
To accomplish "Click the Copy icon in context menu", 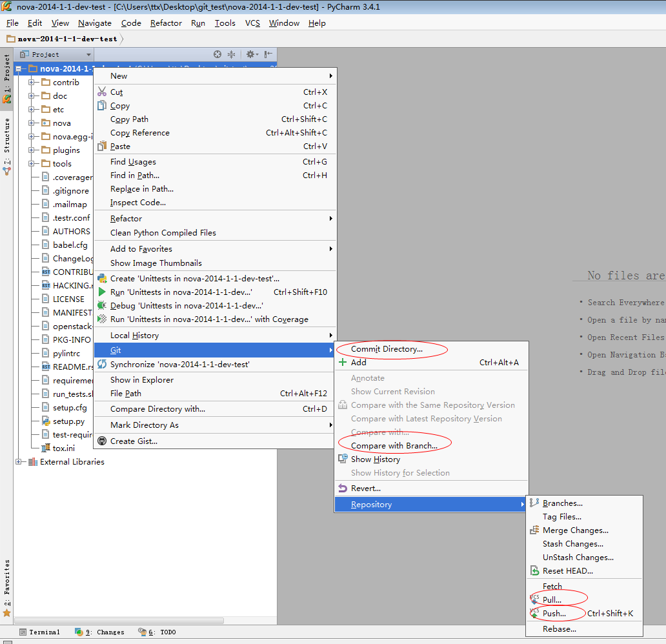I will point(102,105).
